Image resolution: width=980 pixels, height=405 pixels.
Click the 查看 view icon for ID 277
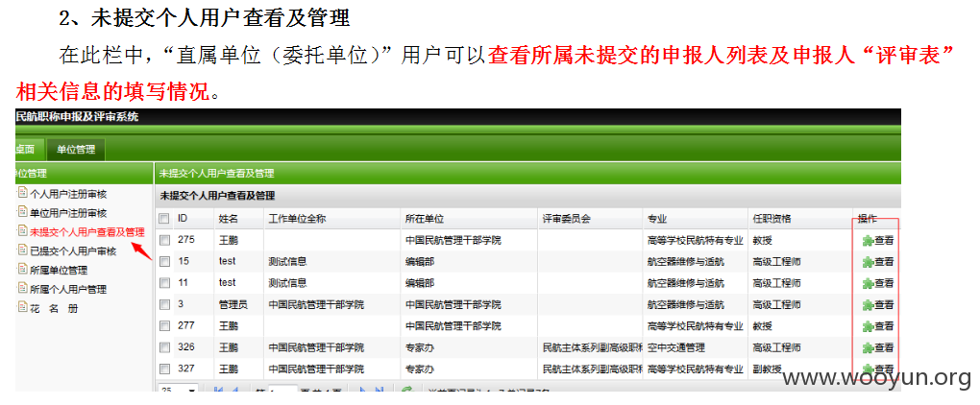[868, 326]
